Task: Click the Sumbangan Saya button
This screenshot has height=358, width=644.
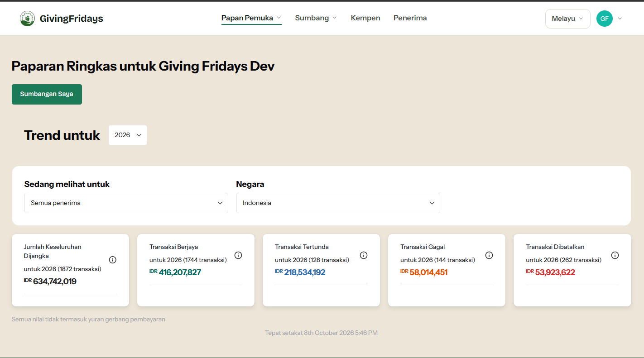Action: (x=47, y=94)
